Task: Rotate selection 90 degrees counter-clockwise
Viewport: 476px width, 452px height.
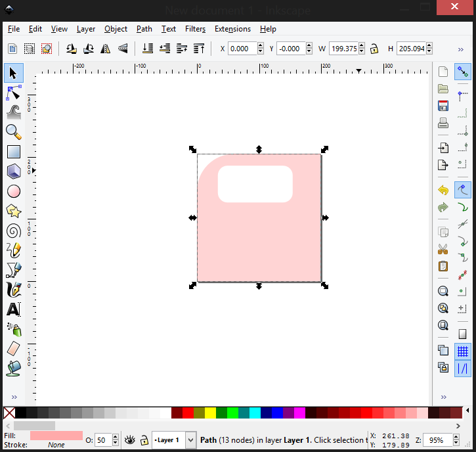Action: coord(72,49)
